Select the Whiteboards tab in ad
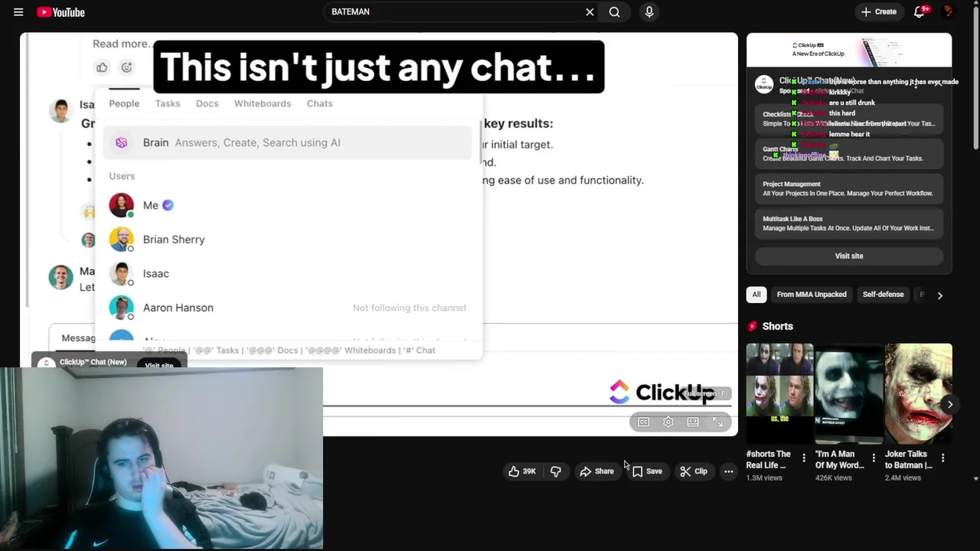This screenshot has width=980, height=551. click(x=263, y=103)
